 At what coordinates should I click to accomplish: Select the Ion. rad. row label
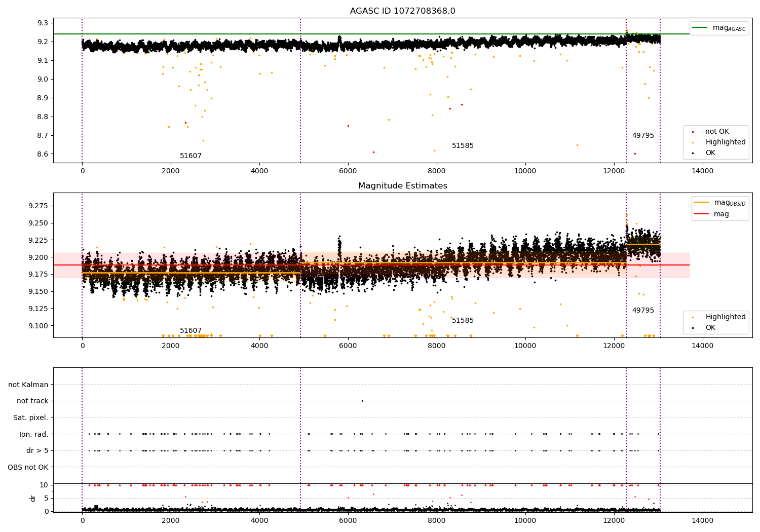[34, 434]
